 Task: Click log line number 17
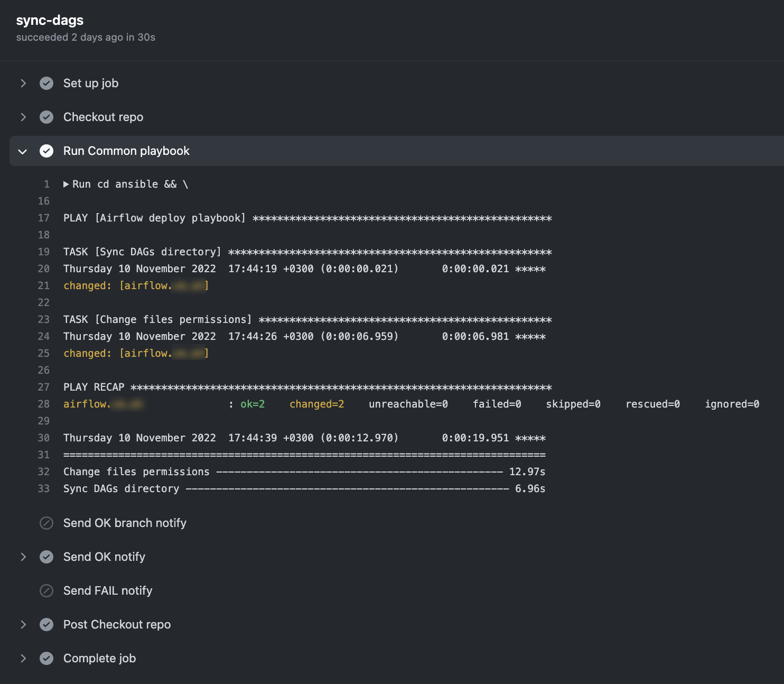(44, 218)
